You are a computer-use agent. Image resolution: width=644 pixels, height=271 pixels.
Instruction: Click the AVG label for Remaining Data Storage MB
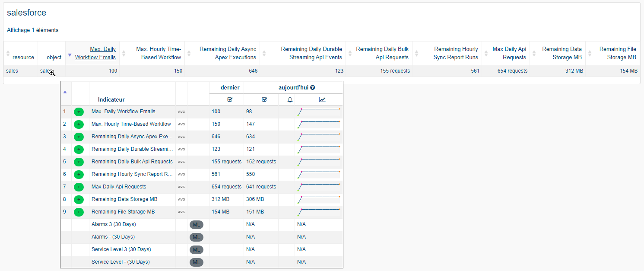(x=181, y=200)
